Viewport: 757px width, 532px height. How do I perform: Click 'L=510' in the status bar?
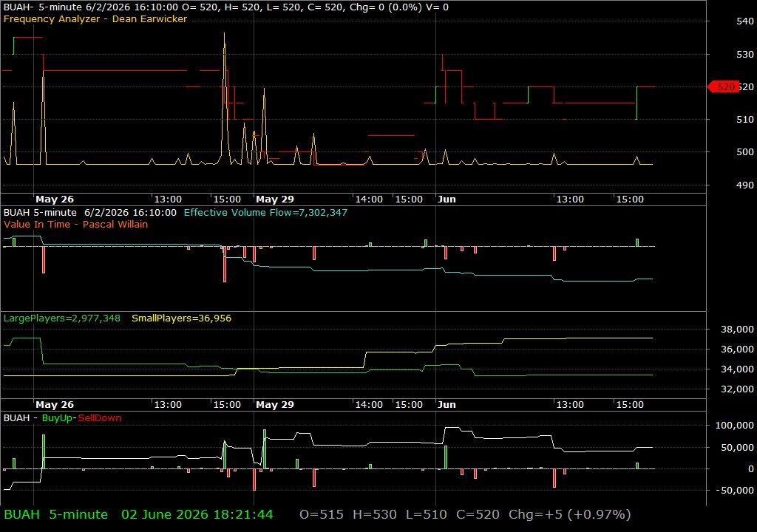click(427, 514)
